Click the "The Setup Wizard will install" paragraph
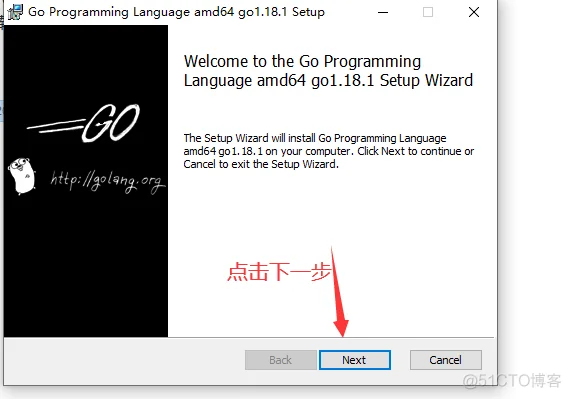571x399 pixels. pos(328,151)
